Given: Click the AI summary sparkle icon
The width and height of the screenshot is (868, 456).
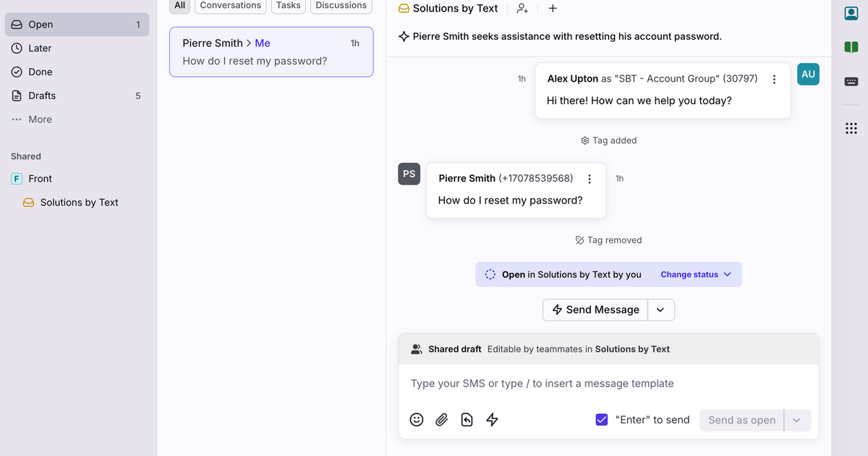Looking at the screenshot, I should [x=404, y=36].
